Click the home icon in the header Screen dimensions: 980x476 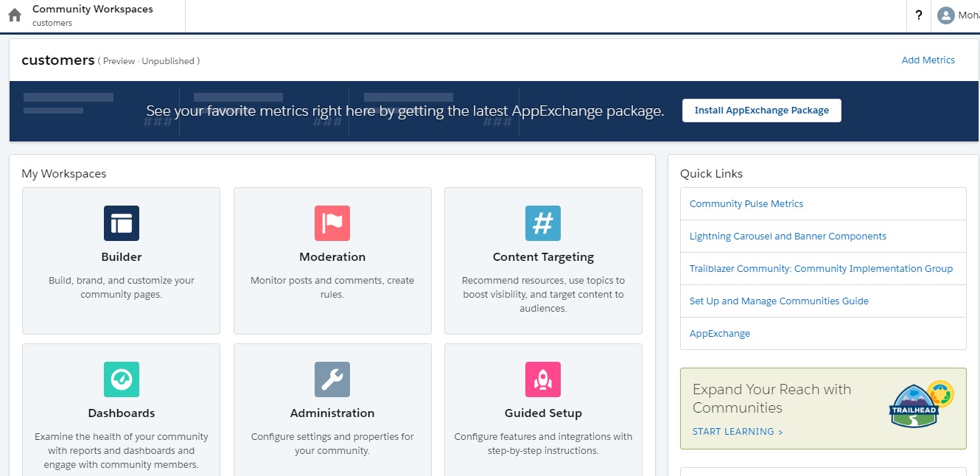pyautogui.click(x=14, y=14)
